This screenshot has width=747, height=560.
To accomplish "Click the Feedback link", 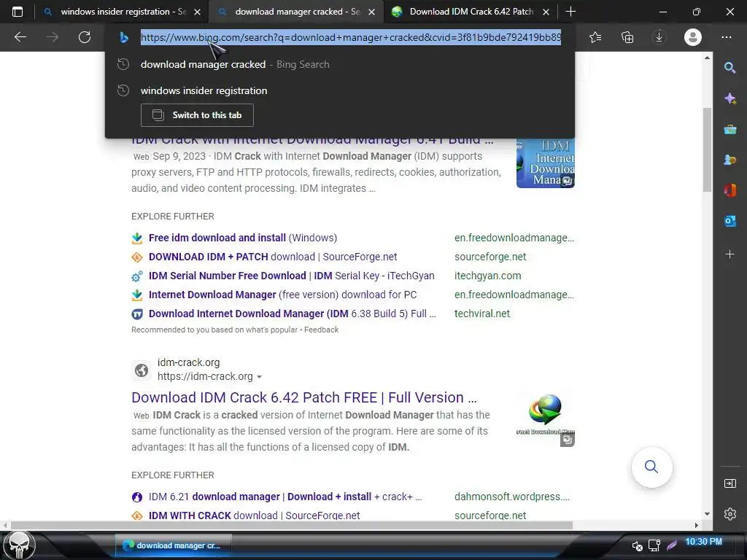I will 321,330.
